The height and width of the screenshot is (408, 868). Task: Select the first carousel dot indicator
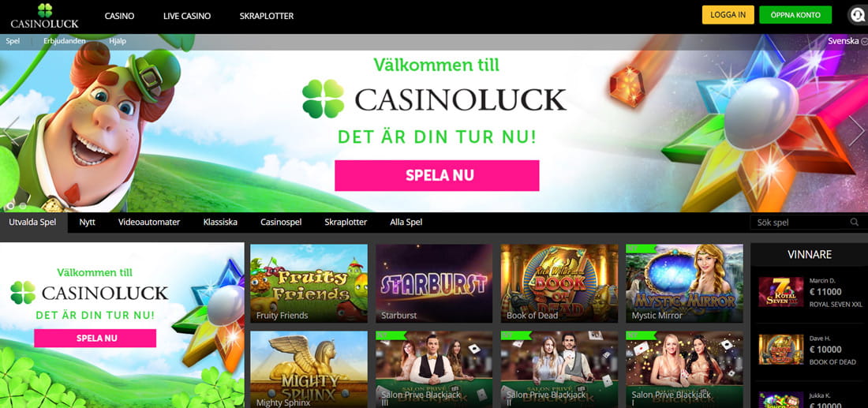pyautogui.click(x=10, y=206)
